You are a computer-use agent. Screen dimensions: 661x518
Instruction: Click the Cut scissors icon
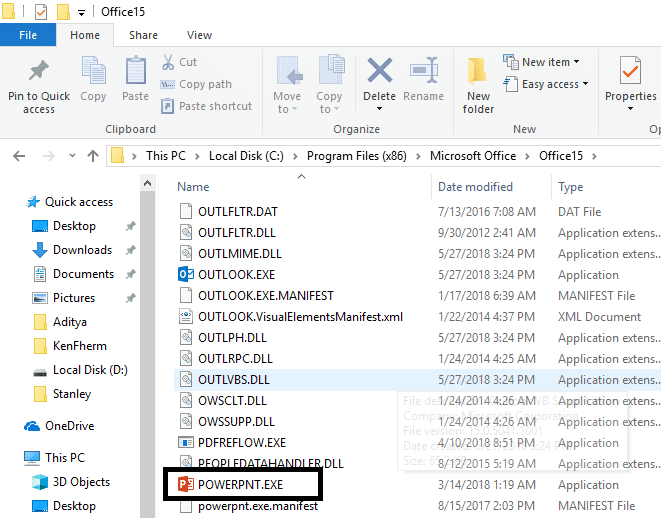[x=168, y=62]
